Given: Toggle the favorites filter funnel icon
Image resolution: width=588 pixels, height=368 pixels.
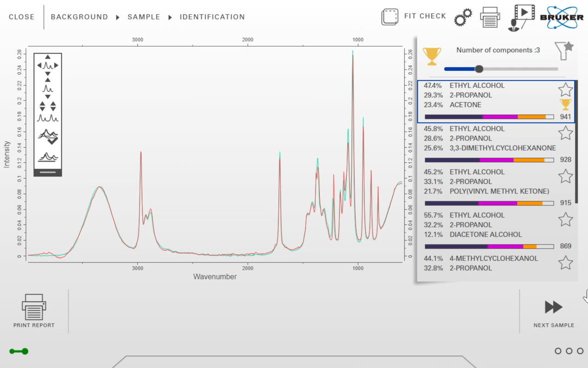Looking at the screenshot, I should pos(564,51).
